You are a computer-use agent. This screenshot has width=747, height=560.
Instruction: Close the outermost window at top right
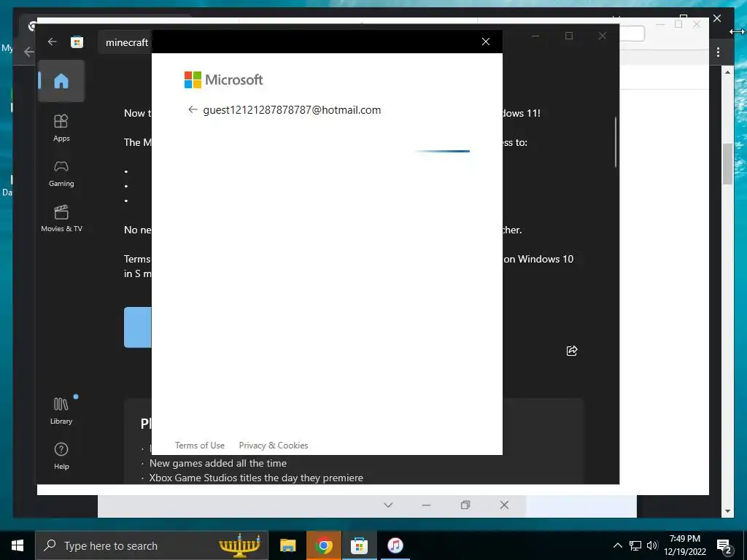pyautogui.click(x=717, y=18)
